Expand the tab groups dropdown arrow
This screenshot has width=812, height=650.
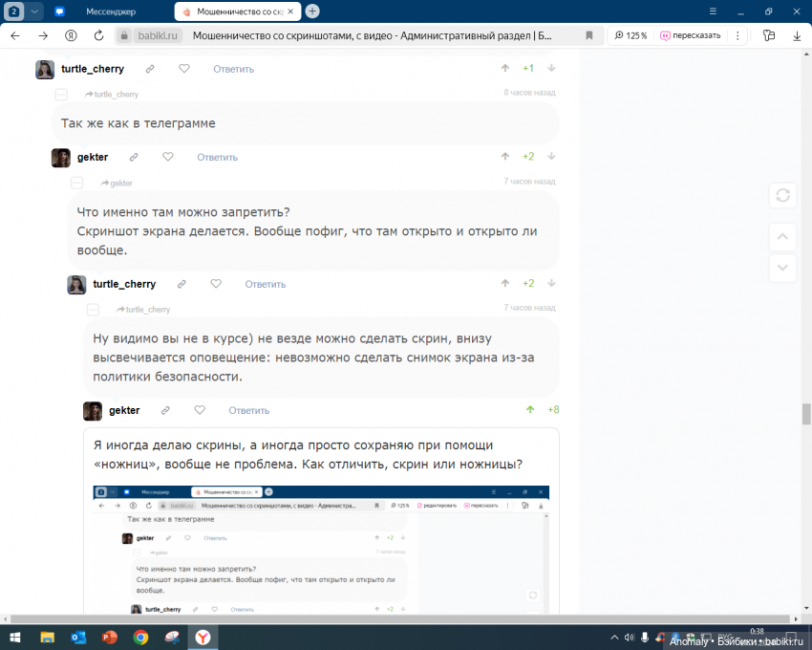[34, 11]
